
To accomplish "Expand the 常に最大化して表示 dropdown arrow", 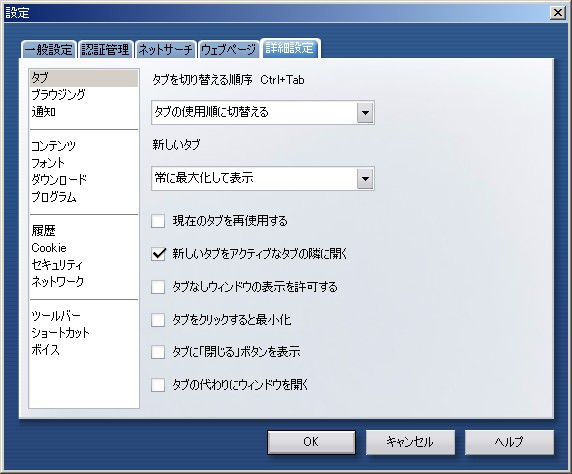I will tap(365, 178).
